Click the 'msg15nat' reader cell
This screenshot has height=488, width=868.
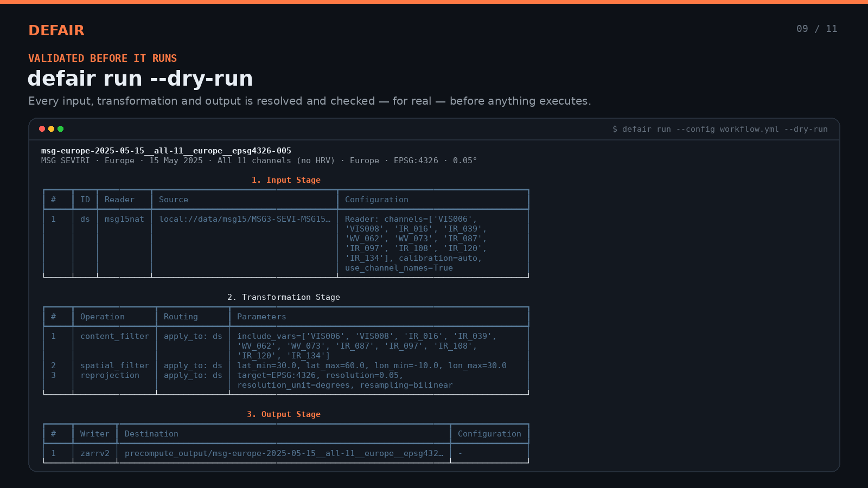tap(124, 219)
